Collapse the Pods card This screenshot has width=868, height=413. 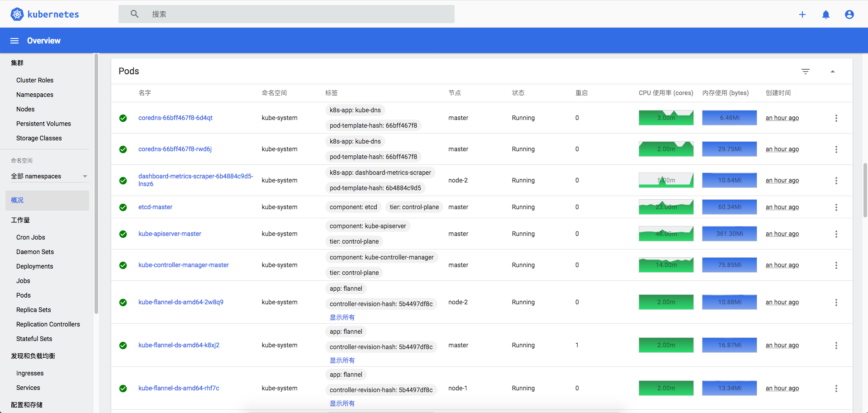[x=832, y=72]
